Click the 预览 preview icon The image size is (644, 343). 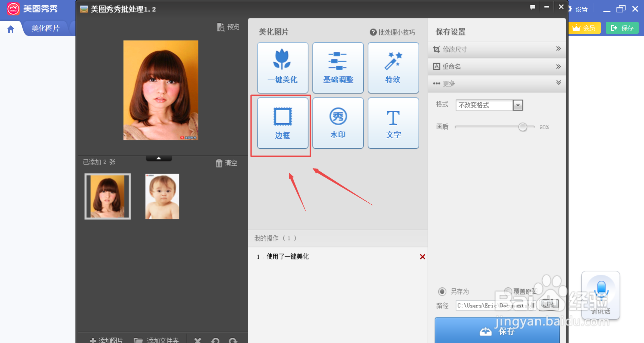(x=221, y=27)
